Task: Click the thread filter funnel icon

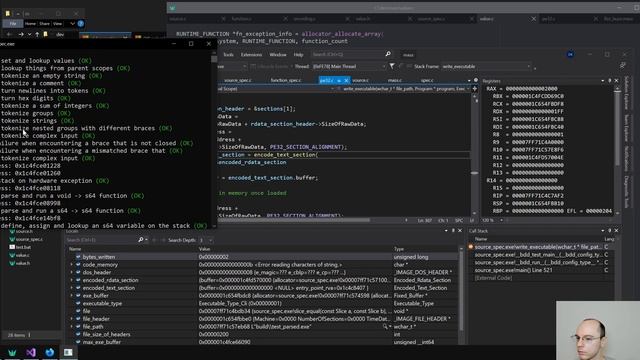Action: coord(392,66)
